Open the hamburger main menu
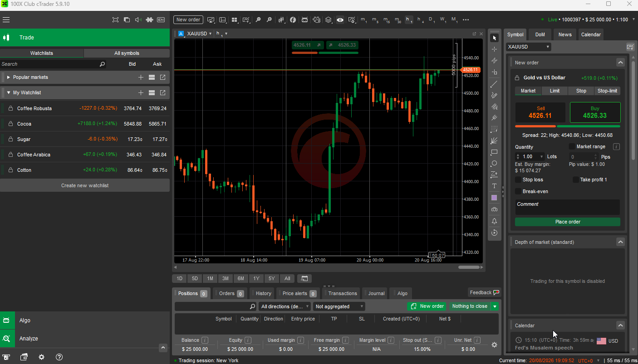The height and width of the screenshot is (364, 638). [6, 20]
